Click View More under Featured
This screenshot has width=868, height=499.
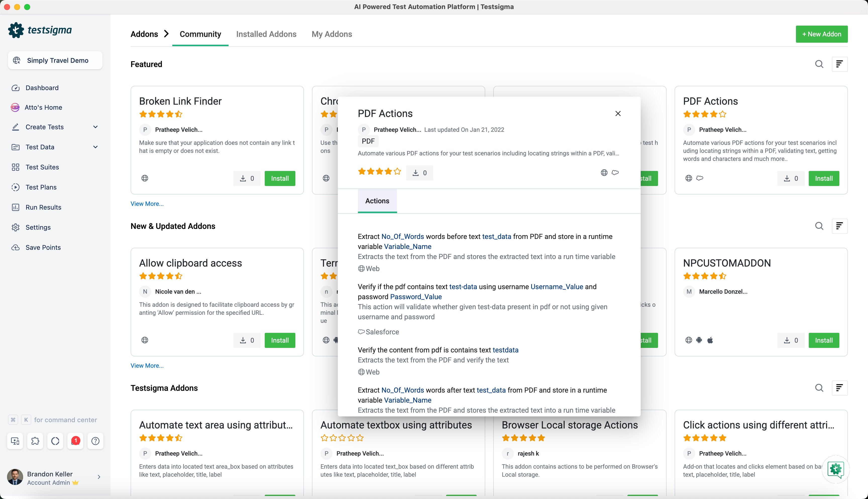[147, 204]
